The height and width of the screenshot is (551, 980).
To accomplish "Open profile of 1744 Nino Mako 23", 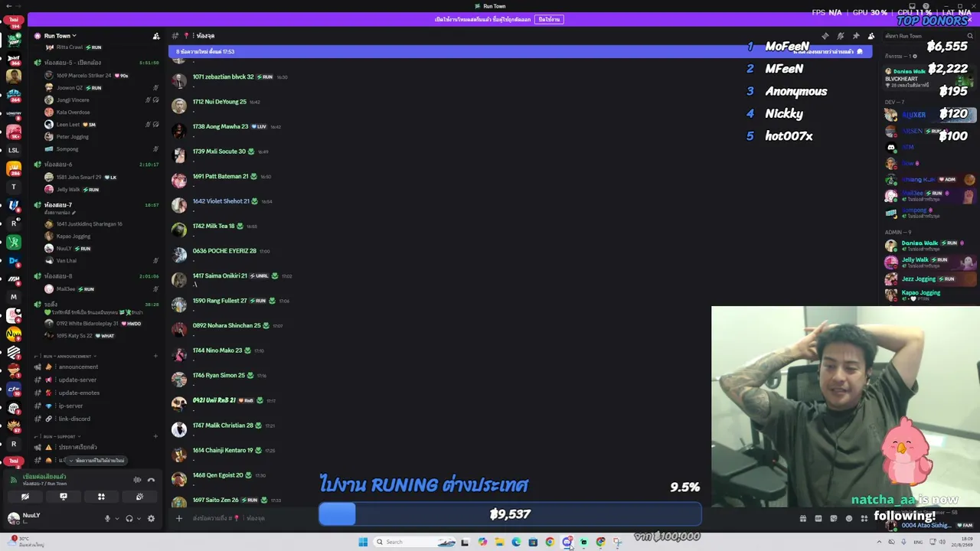I will (x=217, y=350).
